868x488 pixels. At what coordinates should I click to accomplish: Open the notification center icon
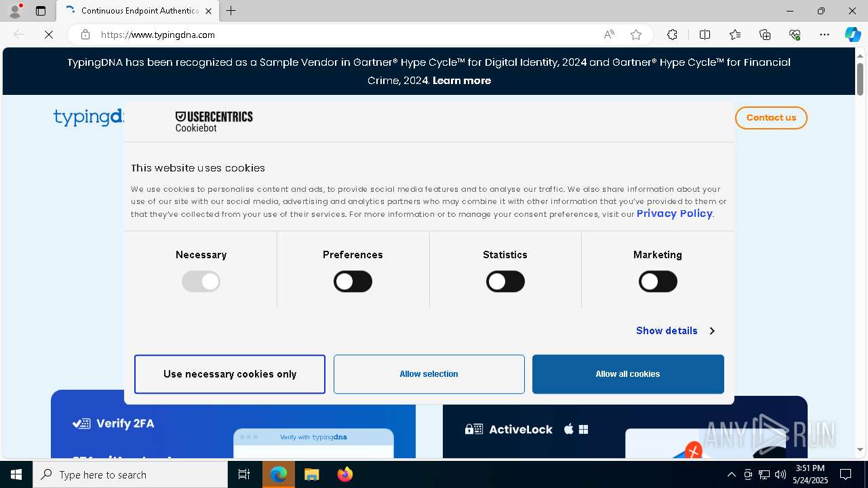pos(846,474)
